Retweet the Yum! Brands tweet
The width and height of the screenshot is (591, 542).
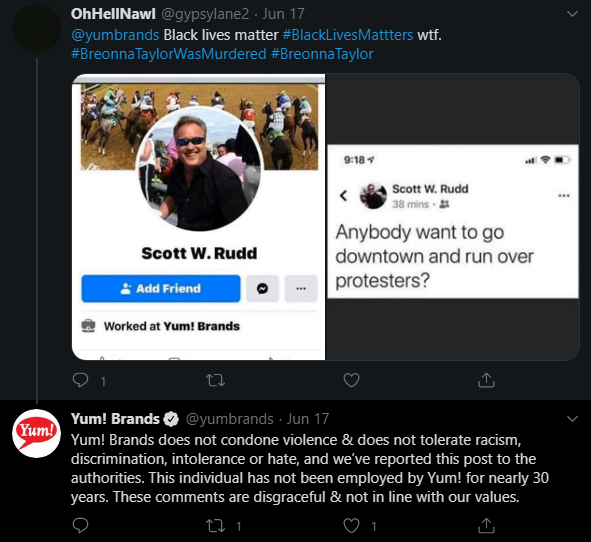tap(216, 525)
